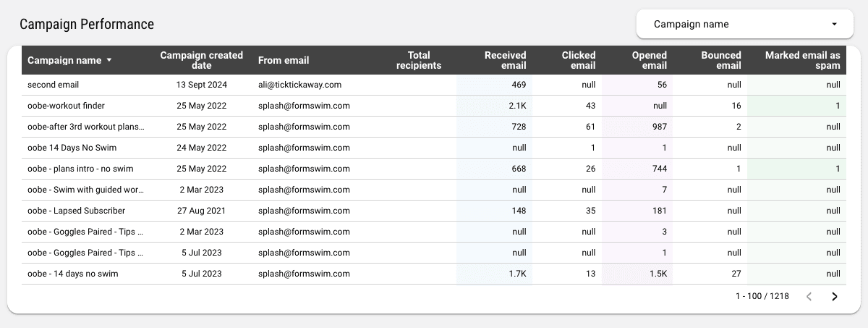Select 'oobe-after 3rd workout plans…' campaign
868x328 pixels.
tap(86, 127)
